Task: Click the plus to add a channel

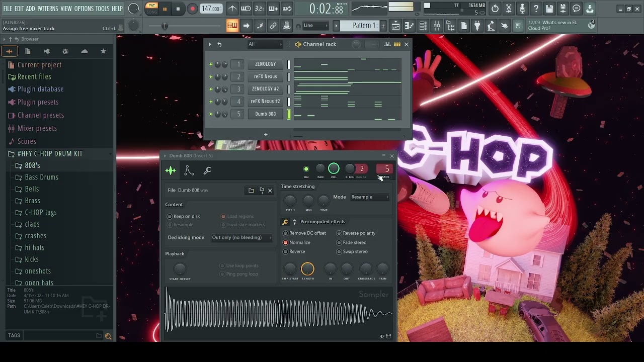Action: click(x=266, y=134)
